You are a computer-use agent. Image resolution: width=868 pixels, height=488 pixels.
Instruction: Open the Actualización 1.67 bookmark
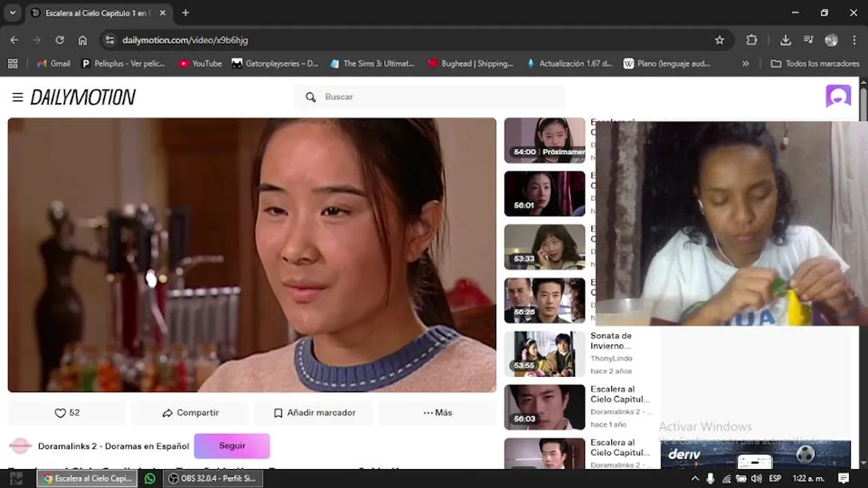coord(569,63)
